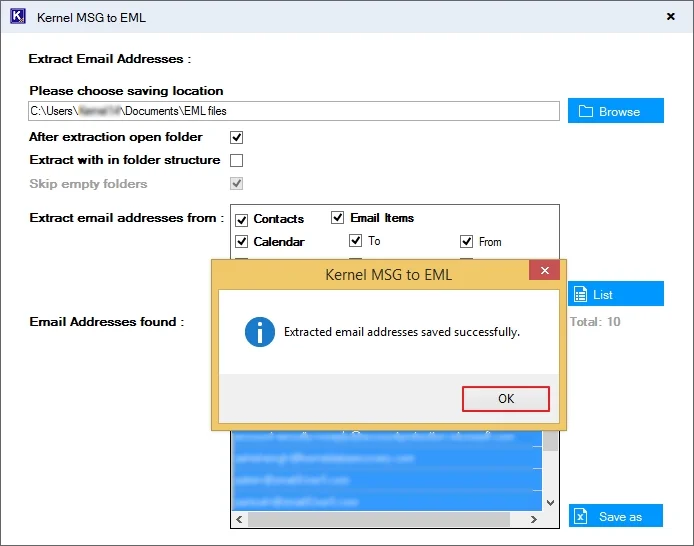Toggle the From checkbox
This screenshot has height=546, width=694.
[467, 242]
